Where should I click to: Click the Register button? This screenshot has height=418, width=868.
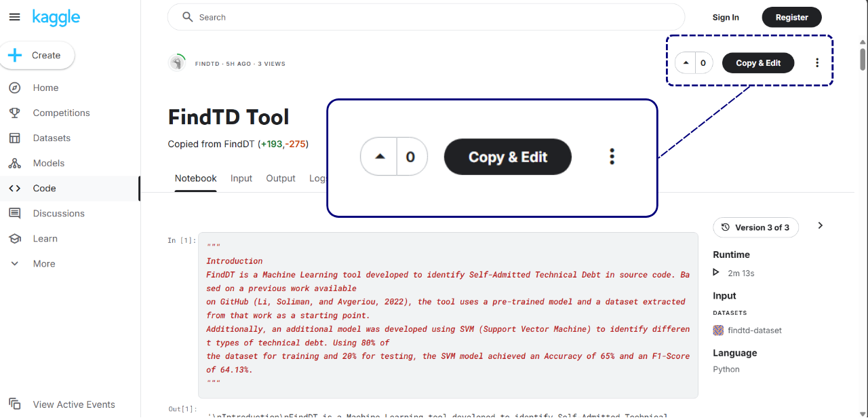(x=791, y=18)
